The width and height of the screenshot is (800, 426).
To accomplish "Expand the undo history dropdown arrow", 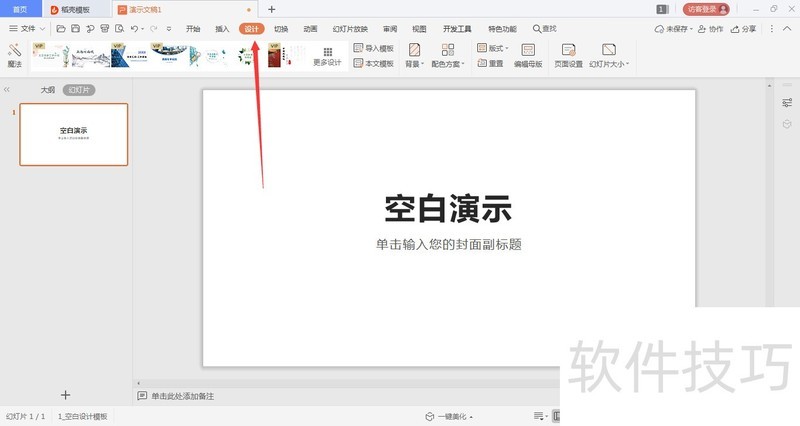I will point(142,29).
